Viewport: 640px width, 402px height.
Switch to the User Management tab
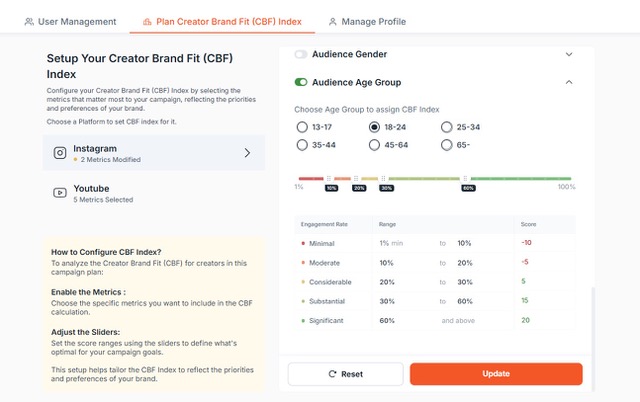[x=70, y=21]
